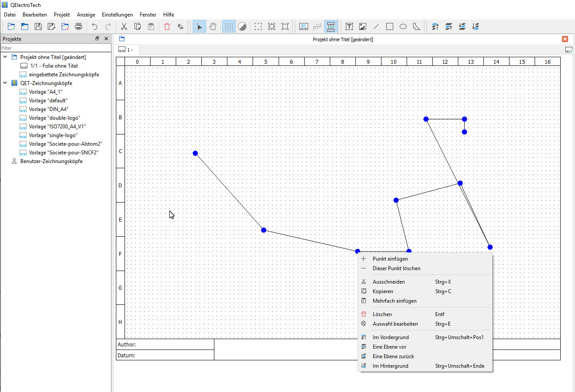Click the Filter input field
This screenshot has width=575, height=392.
pyautogui.click(x=56, y=48)
